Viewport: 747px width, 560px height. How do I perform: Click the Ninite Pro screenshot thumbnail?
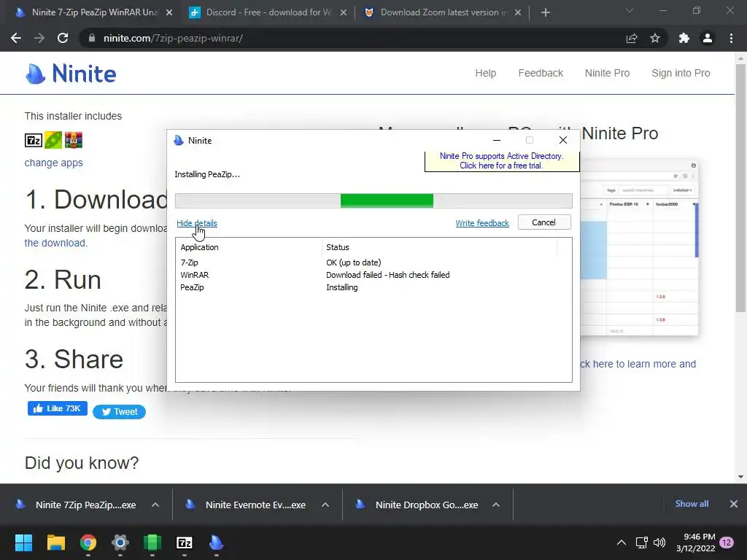point(639,248)
